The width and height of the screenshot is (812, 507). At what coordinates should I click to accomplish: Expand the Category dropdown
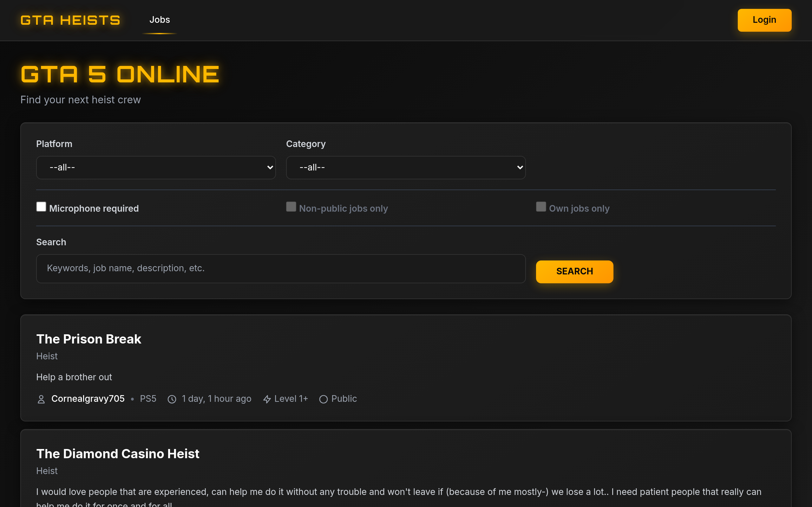click(x=405, y=167)
